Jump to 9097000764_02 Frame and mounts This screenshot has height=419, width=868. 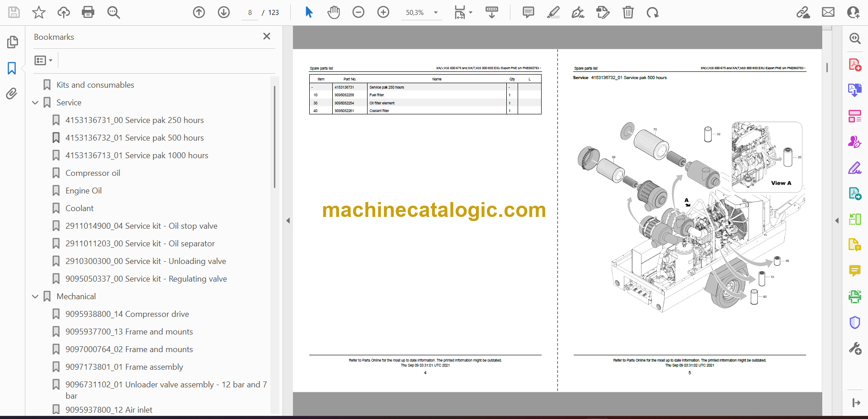(x=129, y=349)
